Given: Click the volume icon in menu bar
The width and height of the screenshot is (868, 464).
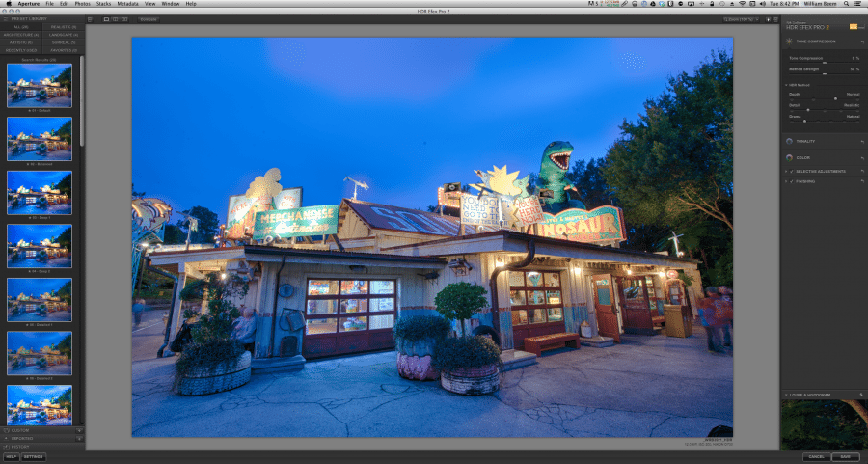Looking at the screenshot, I should click(762, 3).
